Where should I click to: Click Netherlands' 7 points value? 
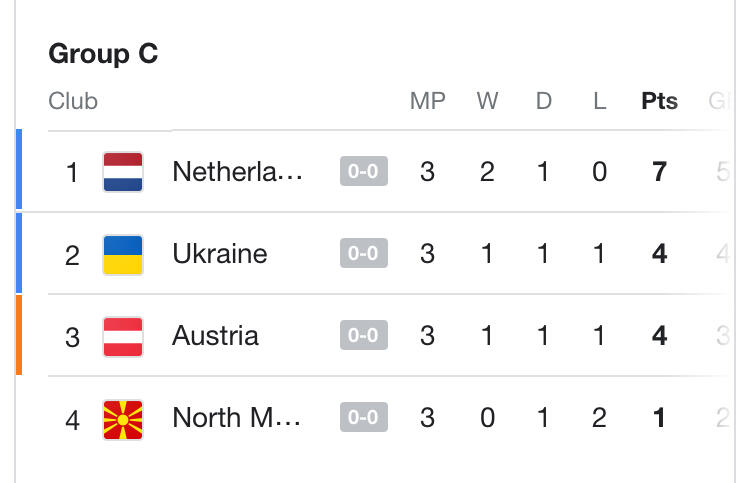tap(659, 172)
